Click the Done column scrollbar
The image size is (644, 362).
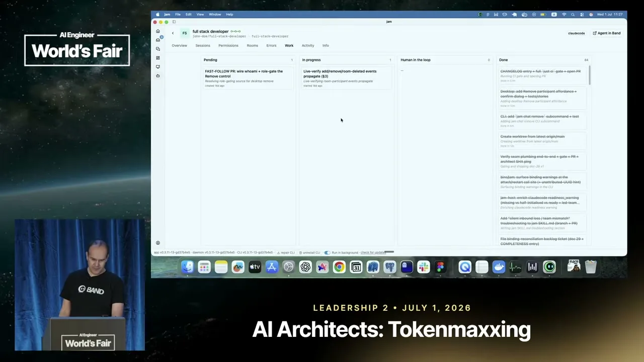589,75
